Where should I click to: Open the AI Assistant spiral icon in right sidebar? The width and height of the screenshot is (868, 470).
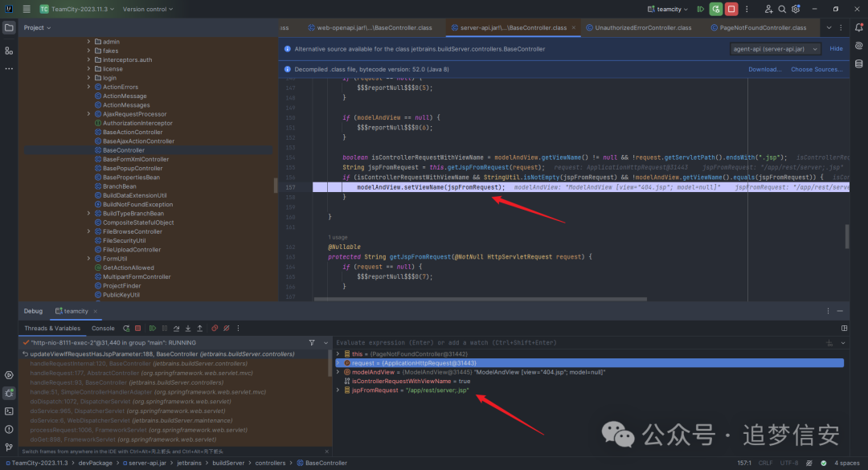point(858,46)
